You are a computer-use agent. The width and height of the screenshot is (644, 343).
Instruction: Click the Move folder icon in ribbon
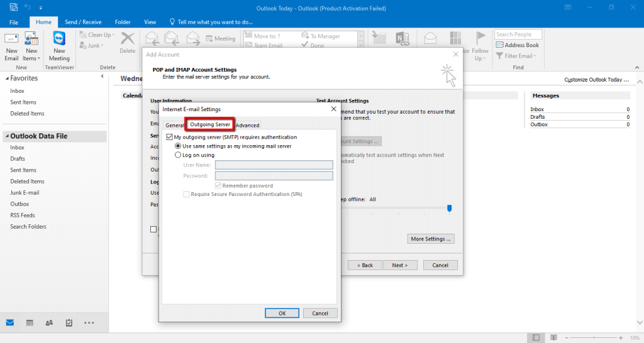[x=379, y=38]
